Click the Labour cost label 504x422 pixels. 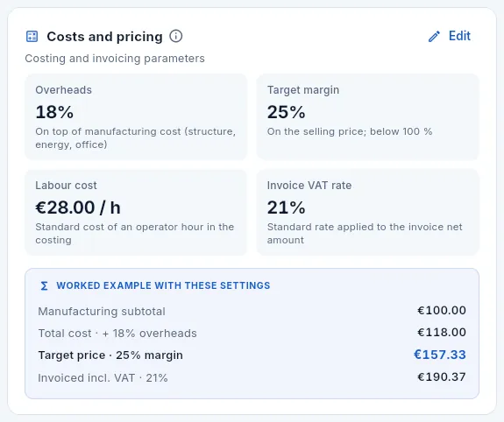pyautogui.click(x=66, y=186)
